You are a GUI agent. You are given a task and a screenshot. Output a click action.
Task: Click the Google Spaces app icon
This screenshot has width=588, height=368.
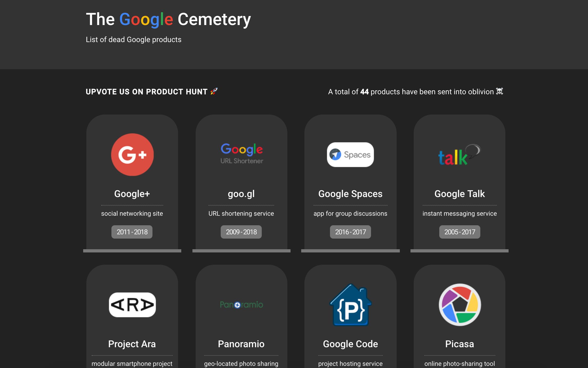pos(350,155)
